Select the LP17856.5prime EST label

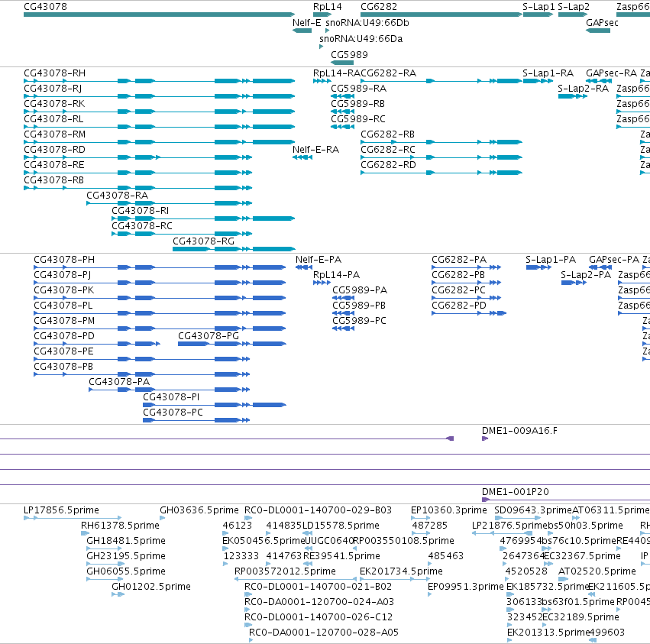[61, 510]
